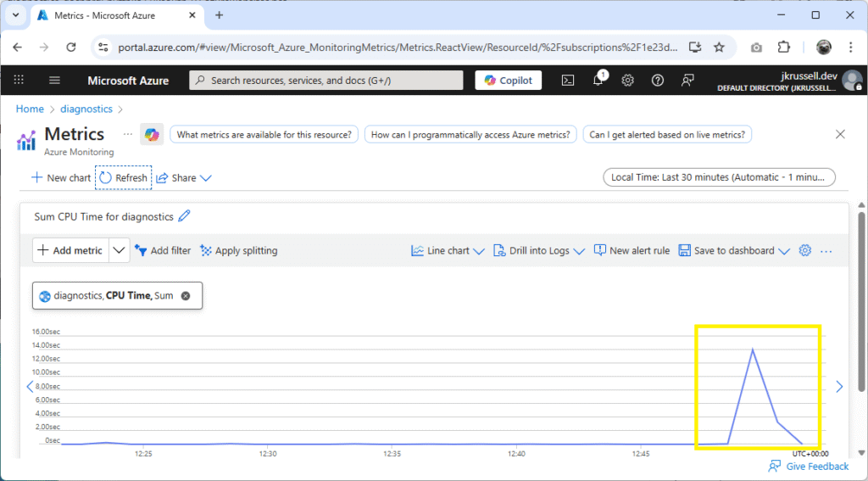Create a New alert rule

tap(632, 250)
